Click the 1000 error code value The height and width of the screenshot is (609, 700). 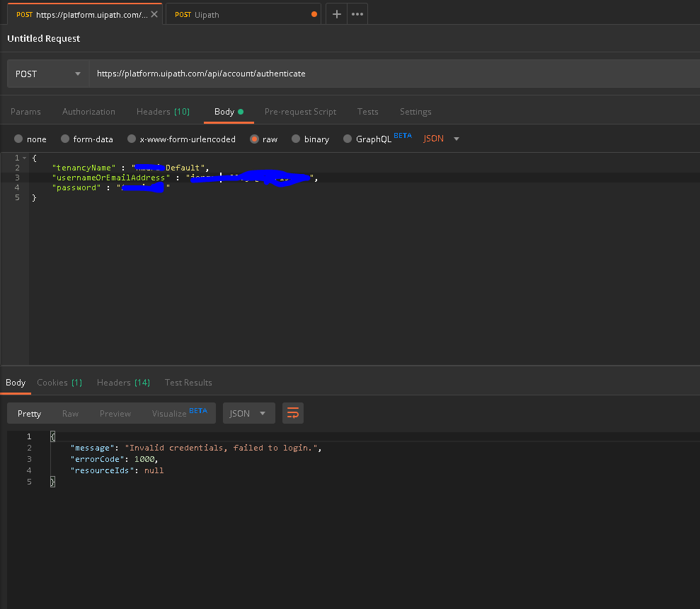144,459
